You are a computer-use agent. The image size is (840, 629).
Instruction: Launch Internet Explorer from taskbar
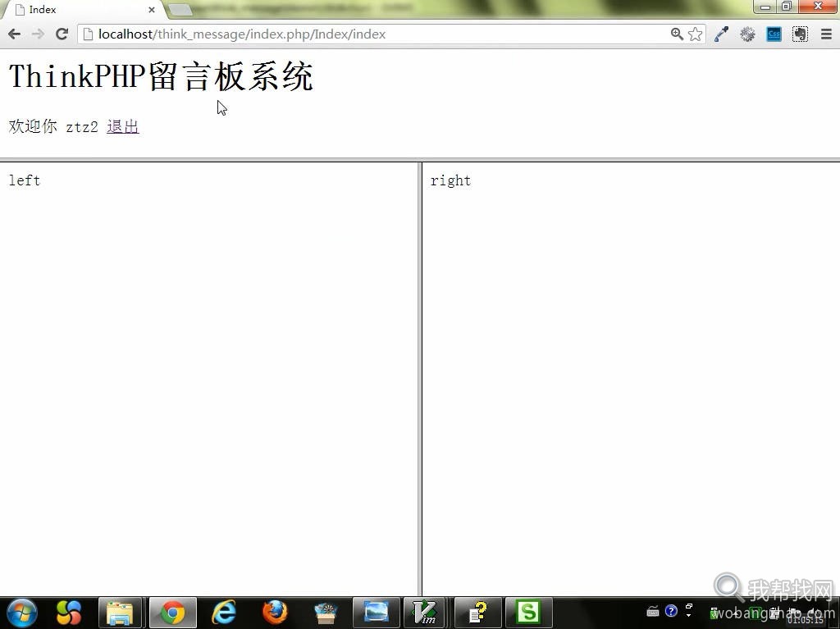pyautogui.click(x=223, y=613)
